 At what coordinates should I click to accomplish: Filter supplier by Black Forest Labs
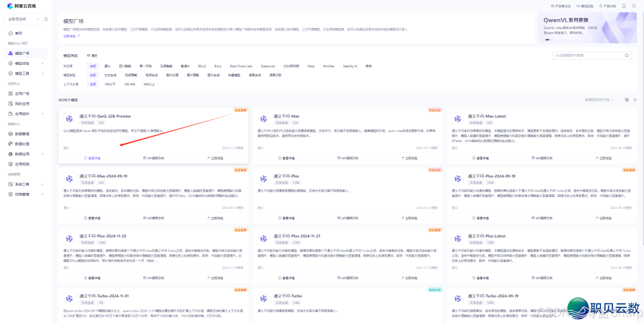click(241, 66)
